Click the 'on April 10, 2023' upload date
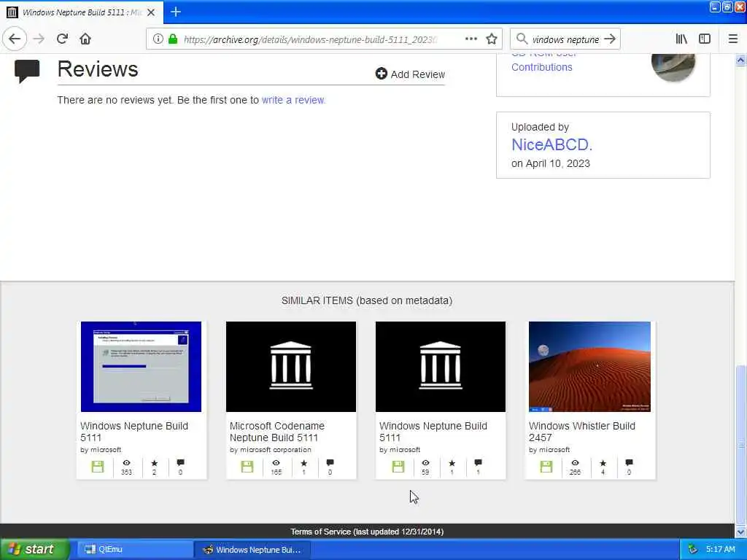Viewport: 747px width, 560px height. click(x=550, y=163)
